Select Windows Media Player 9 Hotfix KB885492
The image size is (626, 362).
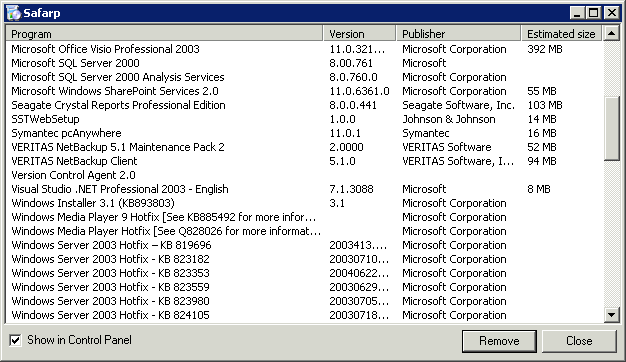[164, 217]
